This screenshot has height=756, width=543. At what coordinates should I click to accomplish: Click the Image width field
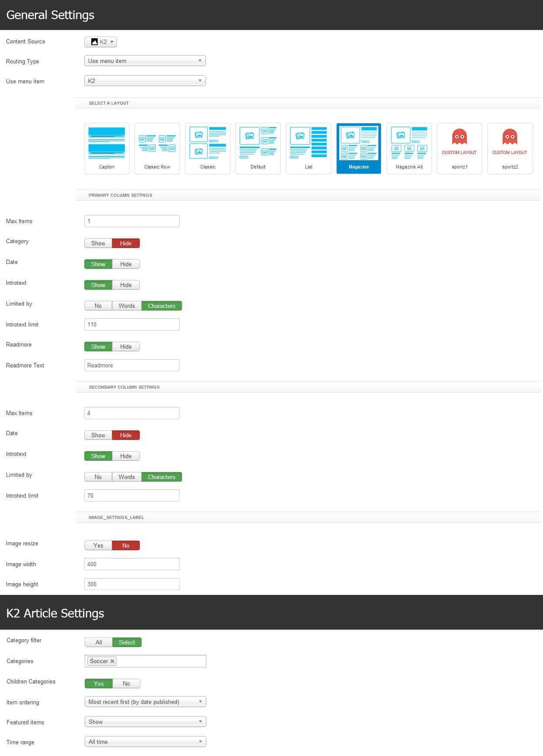(132, 564)
